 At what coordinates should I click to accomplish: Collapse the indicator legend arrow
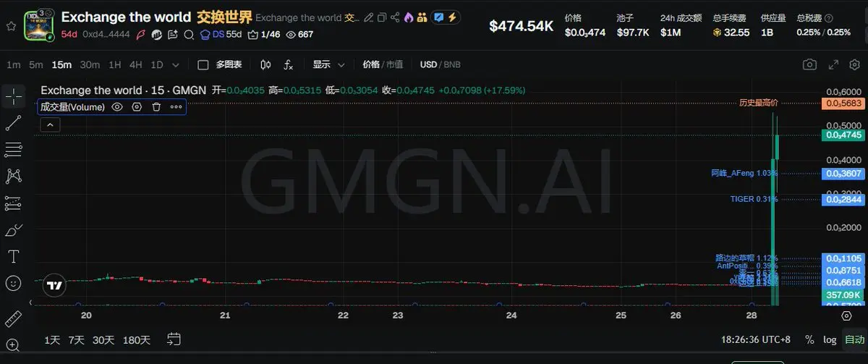pos(50,124)
